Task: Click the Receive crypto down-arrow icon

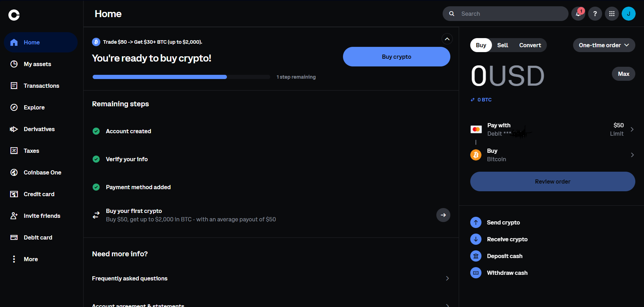Action: 475,239
